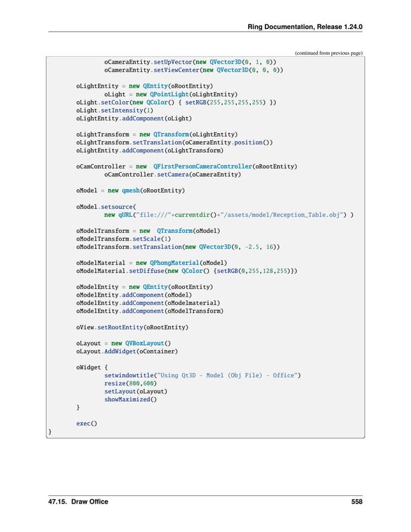Click 'setLayout(oLayout)' line
411x532 pixels.
pos(135,391)
